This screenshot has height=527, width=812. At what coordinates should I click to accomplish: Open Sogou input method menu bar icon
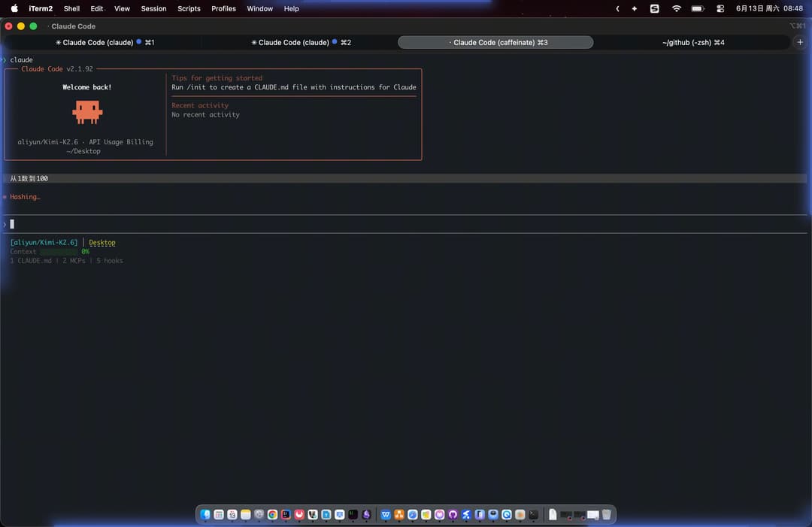[x=655, y=8]
